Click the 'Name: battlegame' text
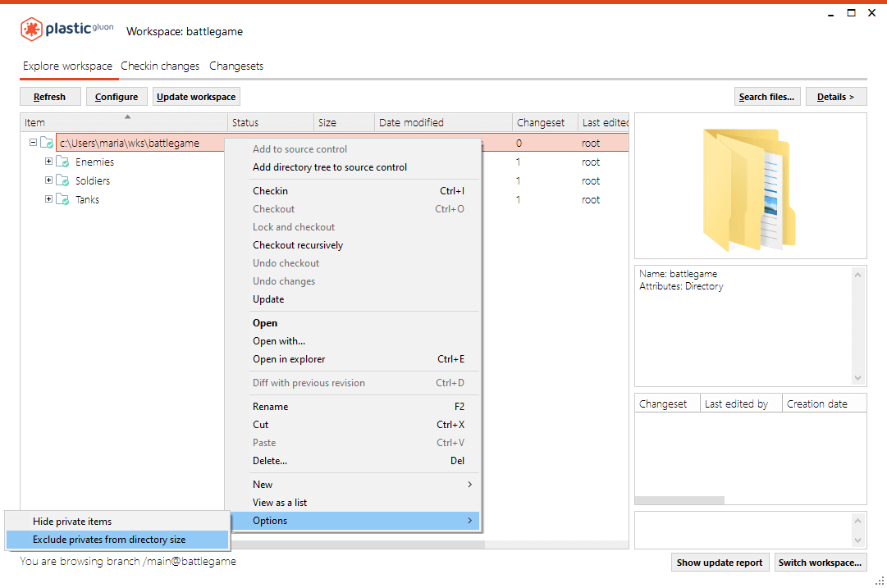This screenshot has height=588, width=887. pyautogui.click(x=678, y=274)
